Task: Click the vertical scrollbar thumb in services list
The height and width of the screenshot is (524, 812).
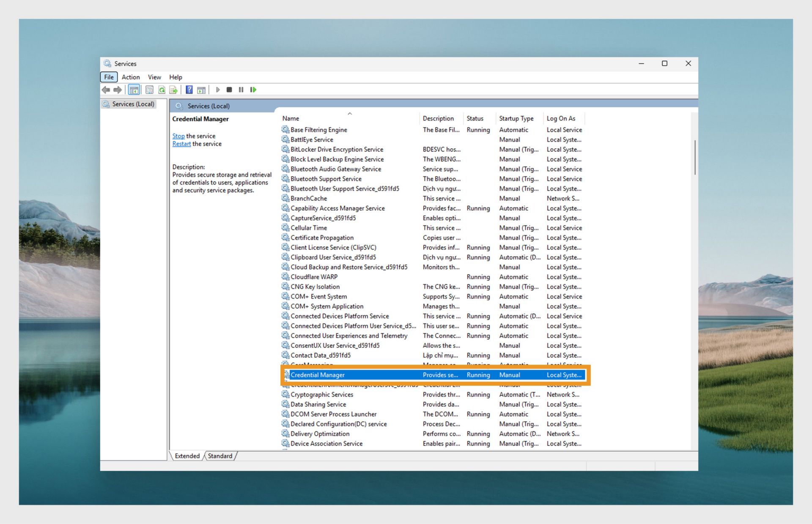Action: 694,157
